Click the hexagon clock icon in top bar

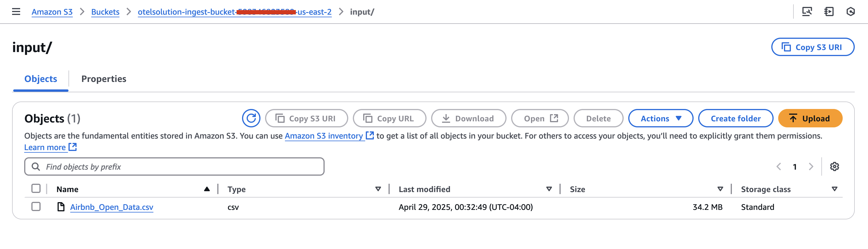[850, 12]
